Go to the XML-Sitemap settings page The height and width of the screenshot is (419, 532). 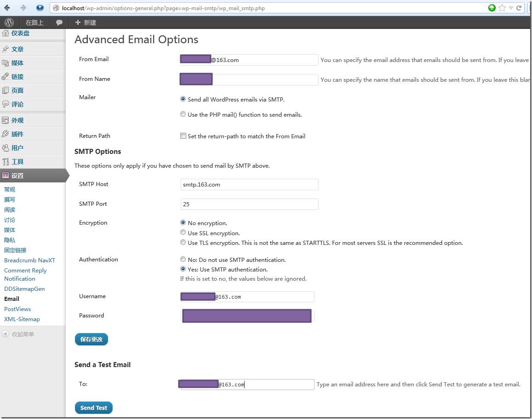point(22,319)
